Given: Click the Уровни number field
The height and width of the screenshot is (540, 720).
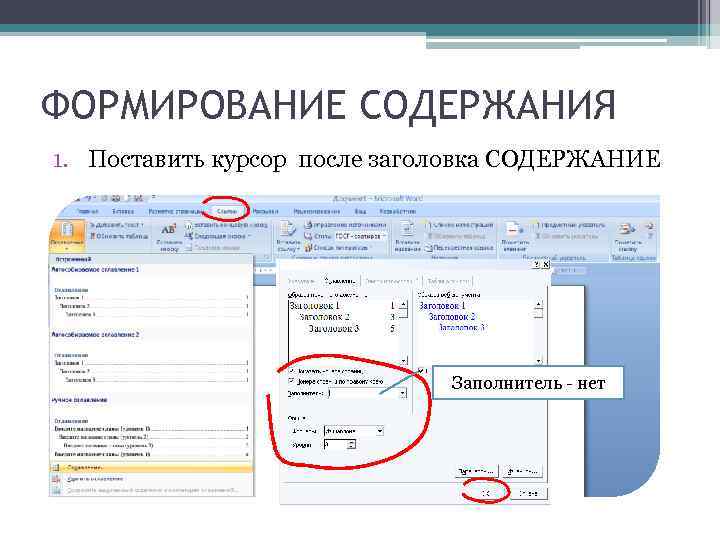Looking at the screenshot, I should pos(336,444).
